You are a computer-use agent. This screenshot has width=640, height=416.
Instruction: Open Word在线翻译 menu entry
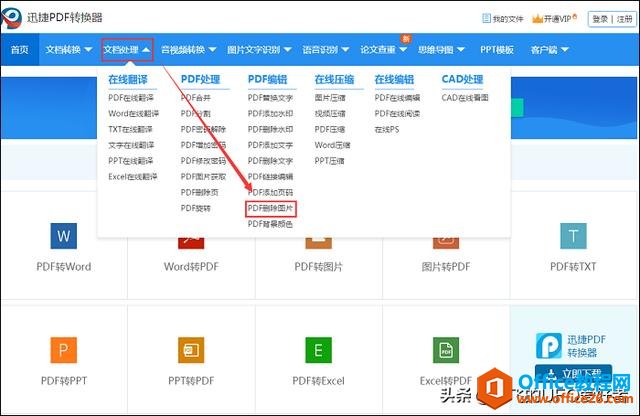coord(133,113)
